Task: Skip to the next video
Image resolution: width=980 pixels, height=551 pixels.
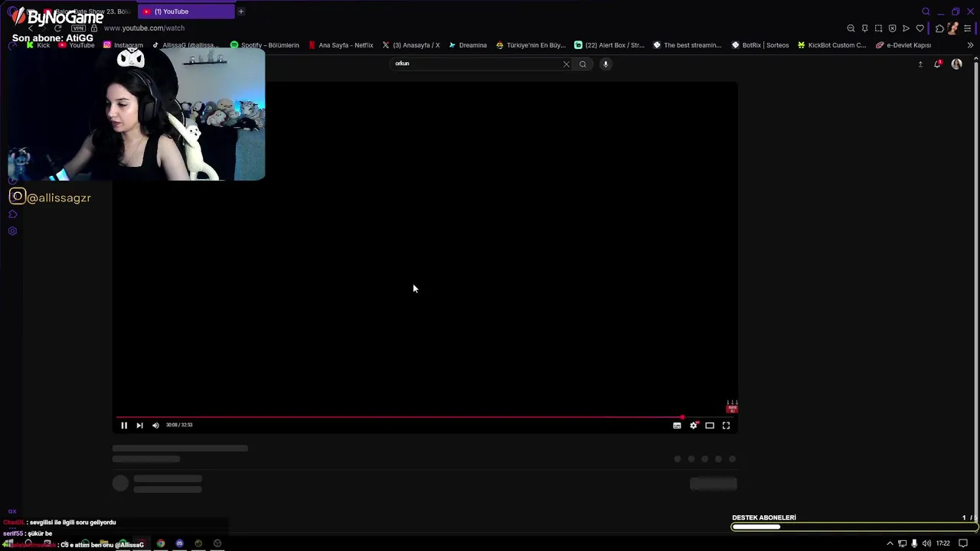Action: click(139, 425)
